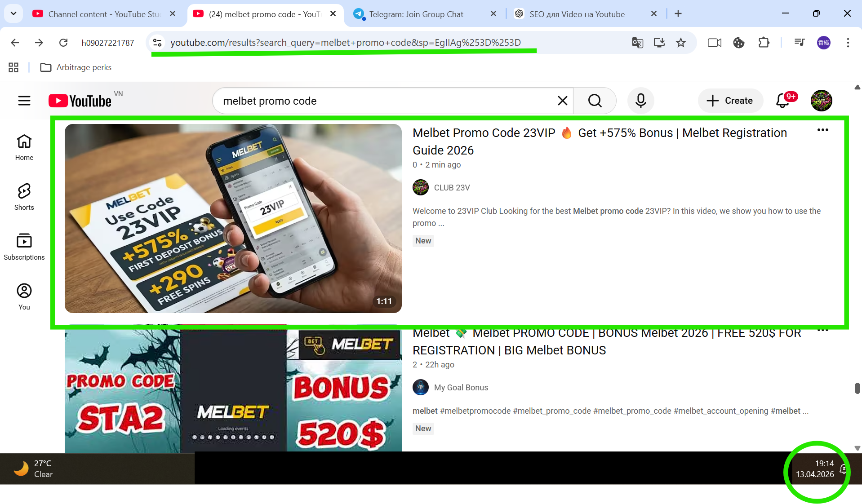Go to the YouTube home logo
Viewport: 862px width, 504px height.
80,101
